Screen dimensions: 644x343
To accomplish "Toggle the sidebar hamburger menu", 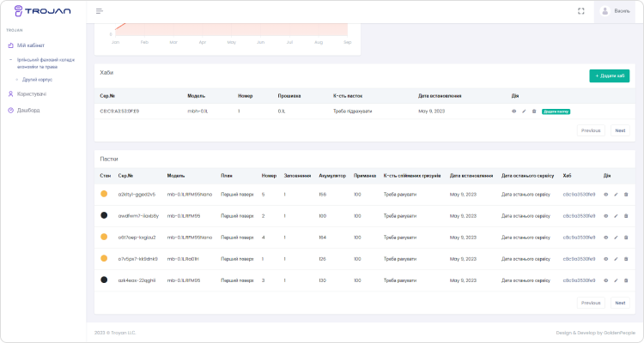I will point(100,11).
